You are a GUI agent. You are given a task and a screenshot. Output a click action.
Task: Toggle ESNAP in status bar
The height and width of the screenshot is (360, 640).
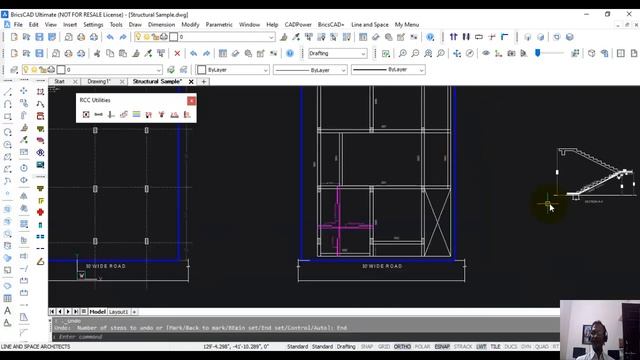point(442,347)
